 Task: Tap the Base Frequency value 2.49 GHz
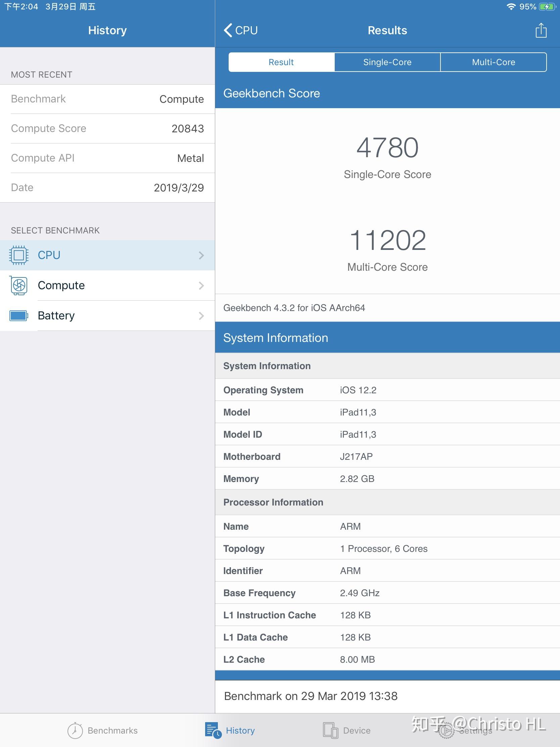click(360, 593)
